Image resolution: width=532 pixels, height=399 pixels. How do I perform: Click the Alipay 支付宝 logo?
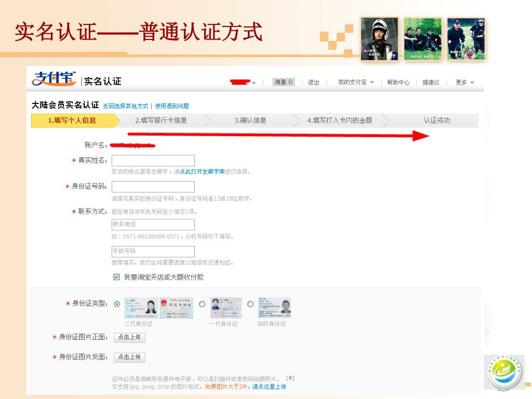pyautogui.click(x=54, y=79)
